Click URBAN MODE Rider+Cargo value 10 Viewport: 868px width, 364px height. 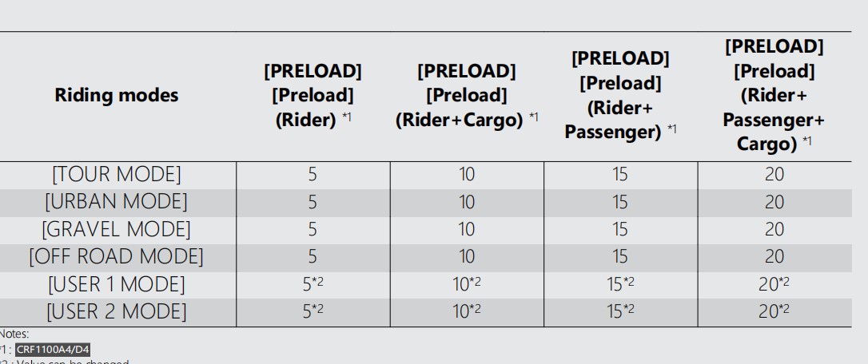pyautogui.click(x=467, y=202)
